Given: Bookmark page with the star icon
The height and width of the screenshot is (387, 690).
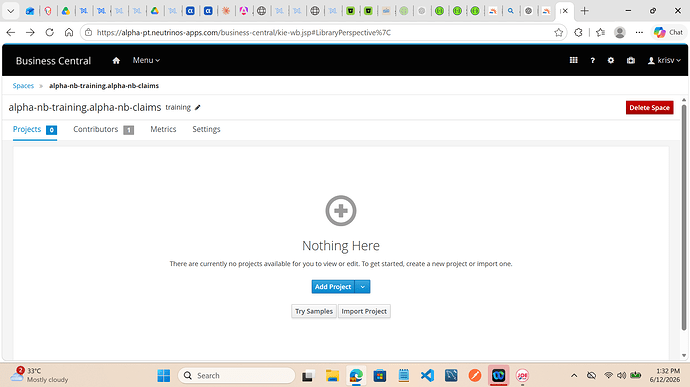Looking at the screenshot, I should 558,33.
